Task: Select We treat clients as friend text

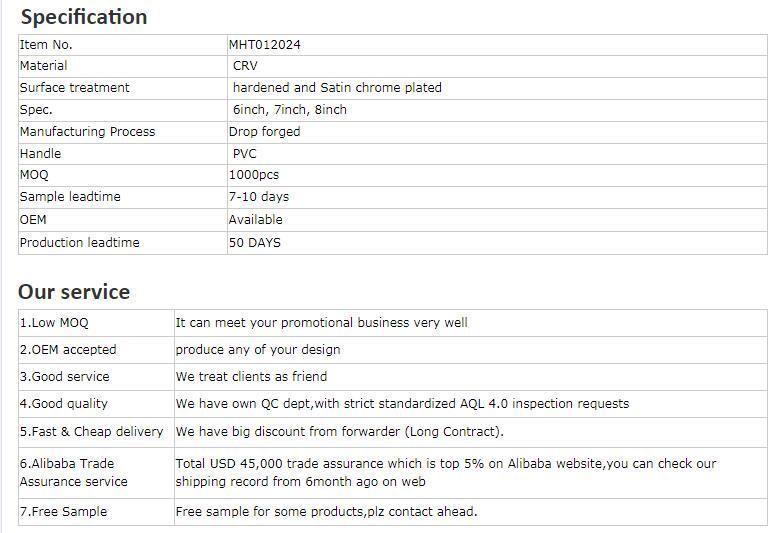Action: point(251,376)
